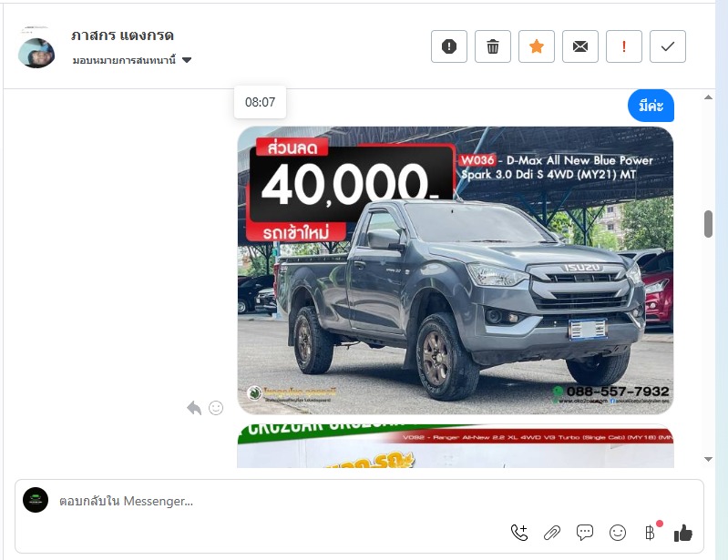The width and height of the screenshot is (728, 560).
Task: Toggle the orange star follow-up icon
Action: [537, 46]
